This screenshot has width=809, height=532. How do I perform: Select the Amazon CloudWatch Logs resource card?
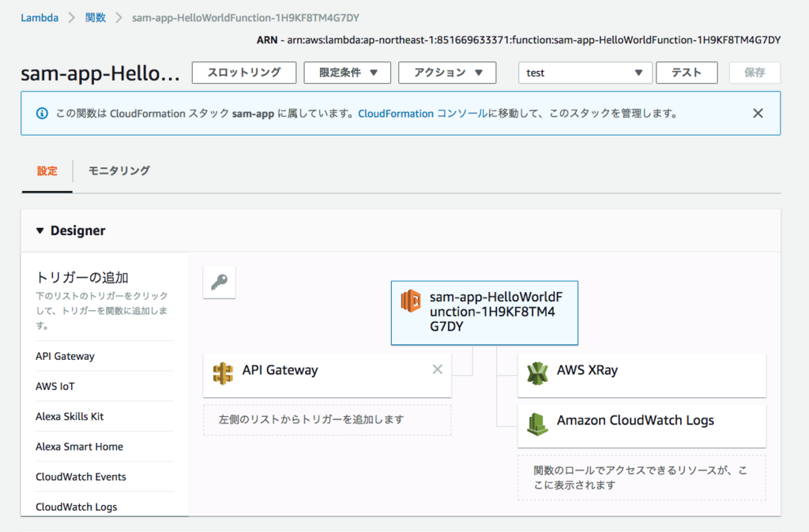click(x=642, y=425)
